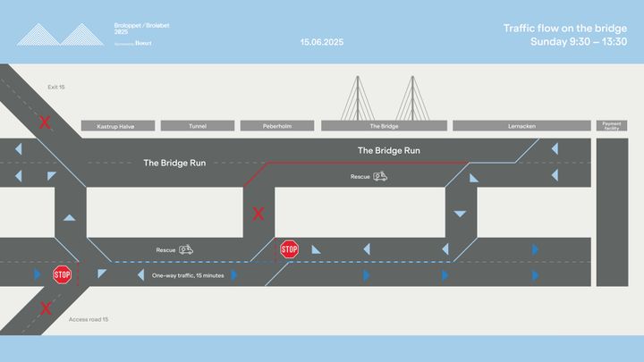Select the Peberholm section label
Viewport: 644px width, 362px height.
coord(276,126)
